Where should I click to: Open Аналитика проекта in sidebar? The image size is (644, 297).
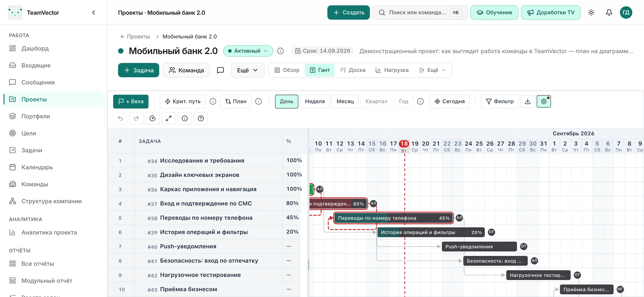pyautogui.click(x=53, y=232)
